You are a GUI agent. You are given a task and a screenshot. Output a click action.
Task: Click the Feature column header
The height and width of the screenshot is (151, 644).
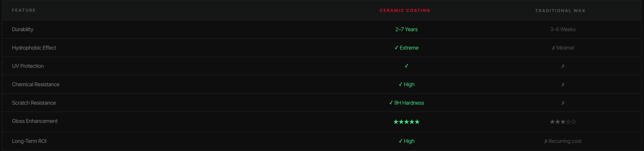coord(24,10)
